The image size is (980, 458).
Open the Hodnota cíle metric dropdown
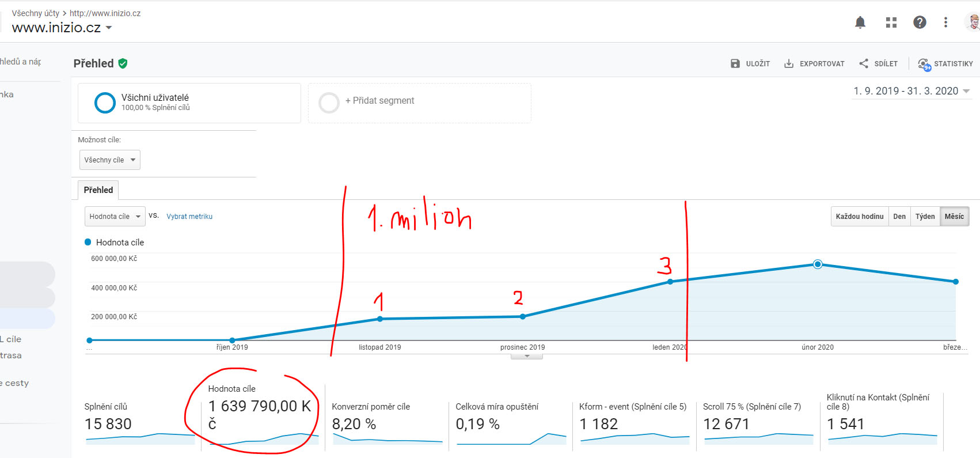point(115,217)
